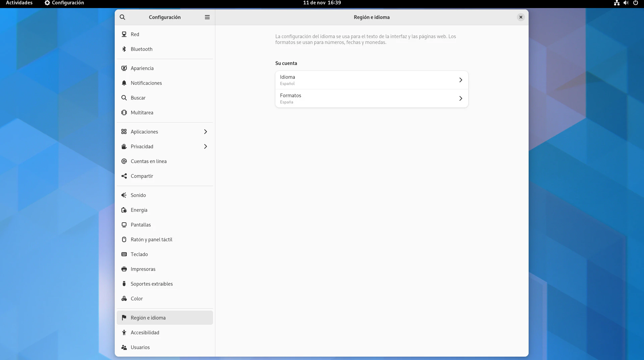The width and height of the screenshot is (644, 360).
Task: Expand the Privacidad submenu chevron
Action: coord(206,146)
